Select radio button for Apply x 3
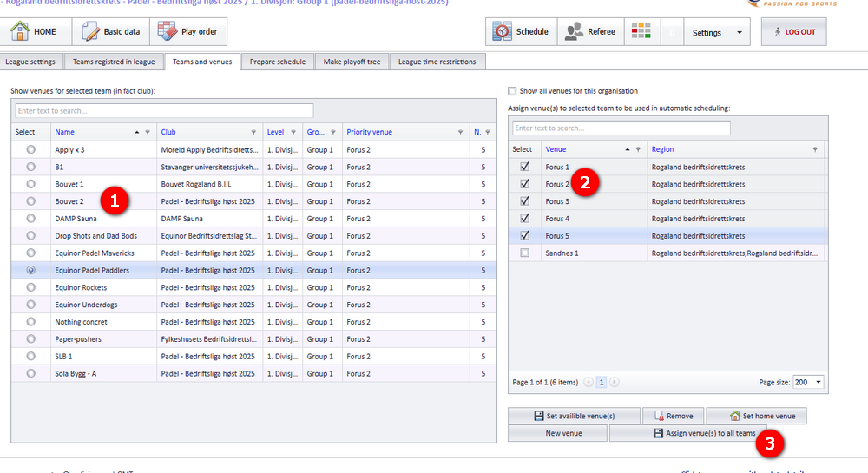This screenshot has height=473, width=868. point(31,149)
